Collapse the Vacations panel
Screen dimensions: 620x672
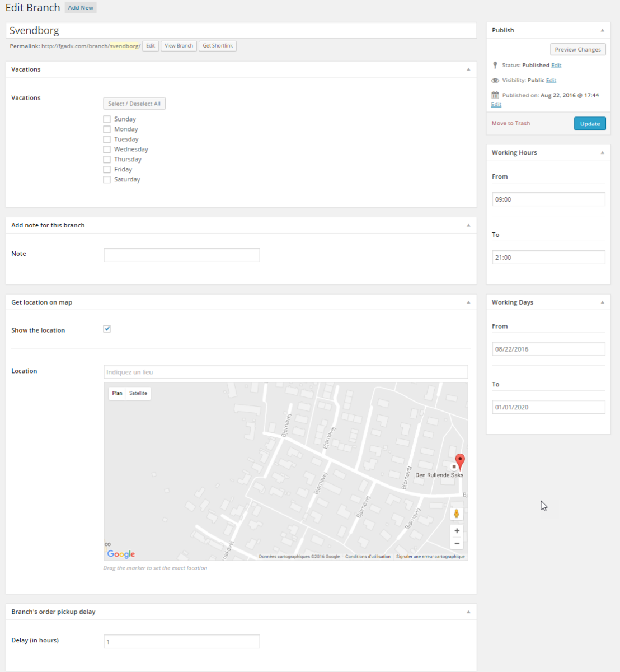tap(468, 69)
